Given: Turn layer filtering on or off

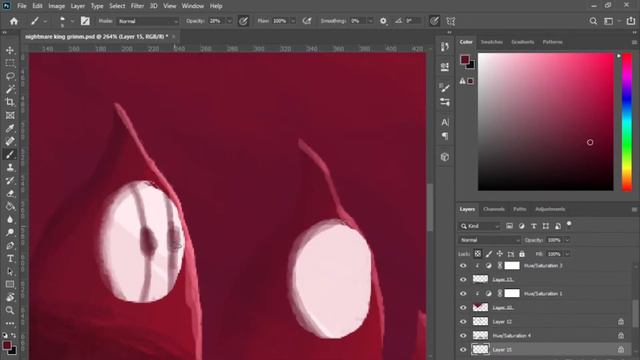Looking at the screenshot, I should [x=569, y=224].
